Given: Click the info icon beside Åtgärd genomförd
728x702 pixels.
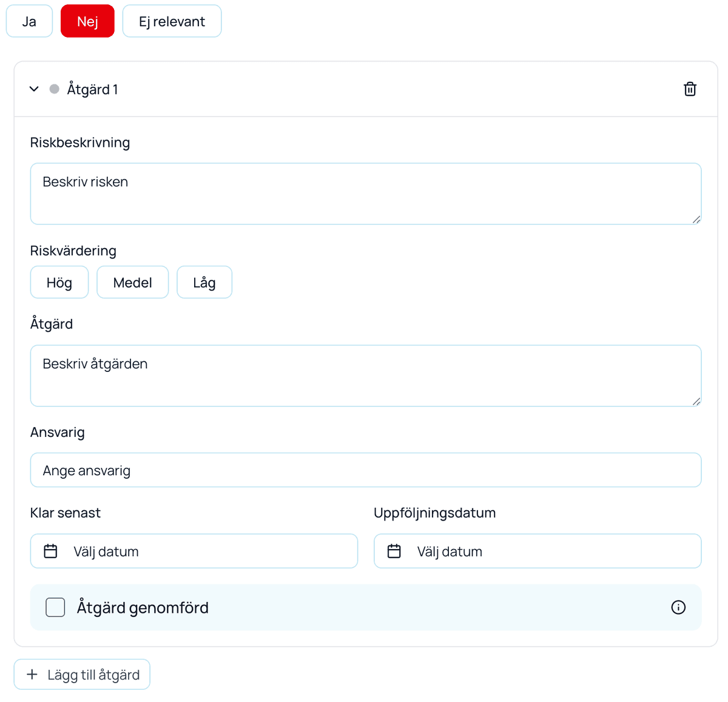Looking at the screenshot, I should (x=678, y=607).
